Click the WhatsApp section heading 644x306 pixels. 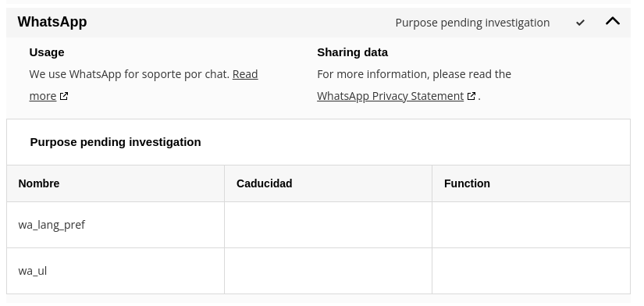click(x=52, y=22)
